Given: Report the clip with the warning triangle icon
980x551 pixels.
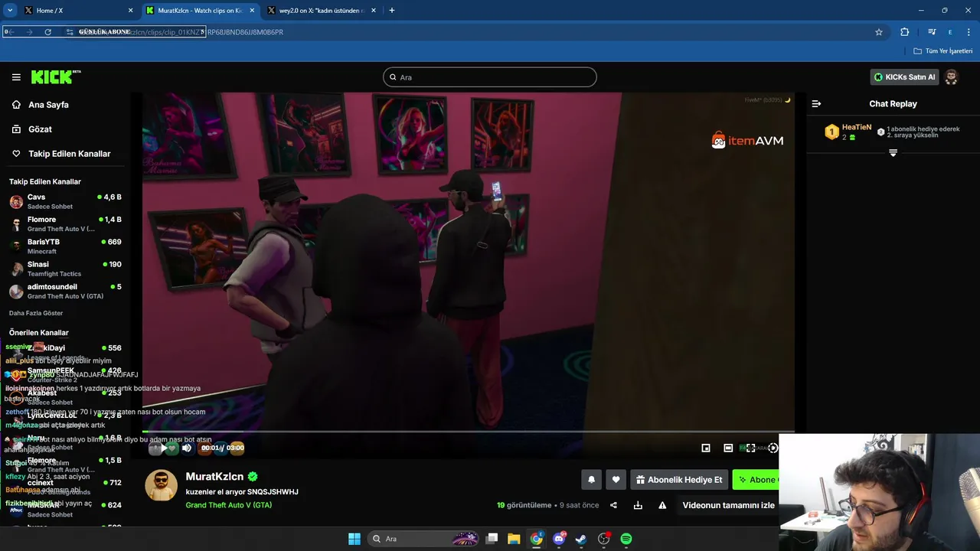Looking at the screenshot, I should [x=662, y=505].
